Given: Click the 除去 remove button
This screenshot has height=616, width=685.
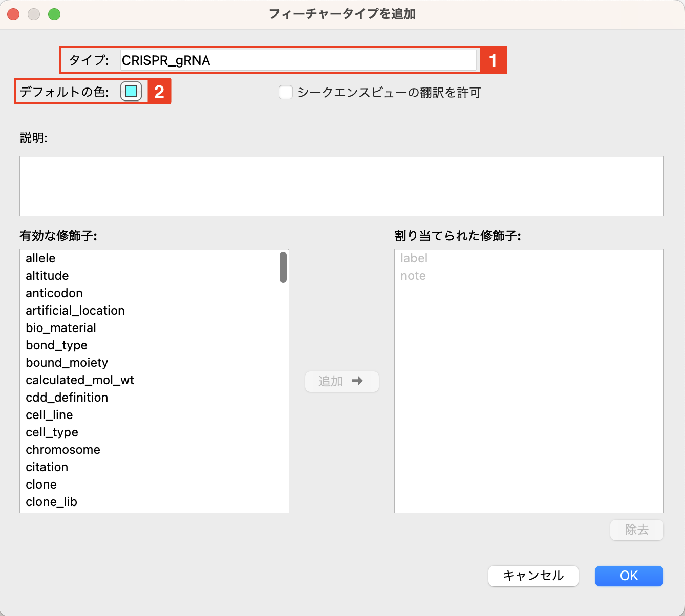Looking at the screenshot, I should pos(636,530).
